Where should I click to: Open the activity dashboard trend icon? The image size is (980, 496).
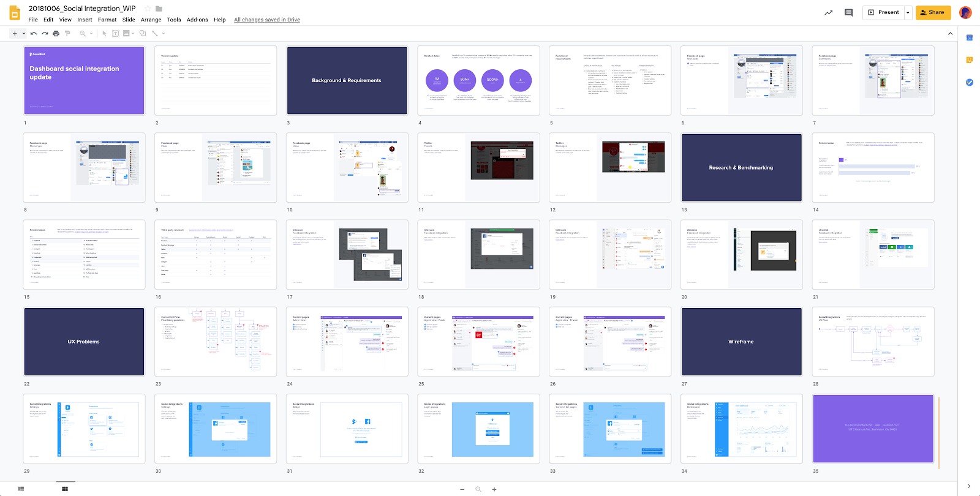click(829, 12)
